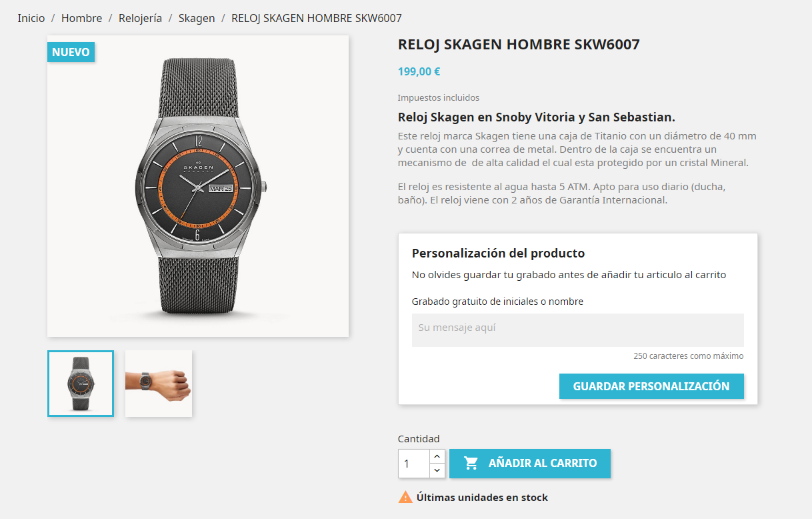The width and height of the screenshot is (812, 519).
Task: Click the 199,00 € price text
Action: 419,71
